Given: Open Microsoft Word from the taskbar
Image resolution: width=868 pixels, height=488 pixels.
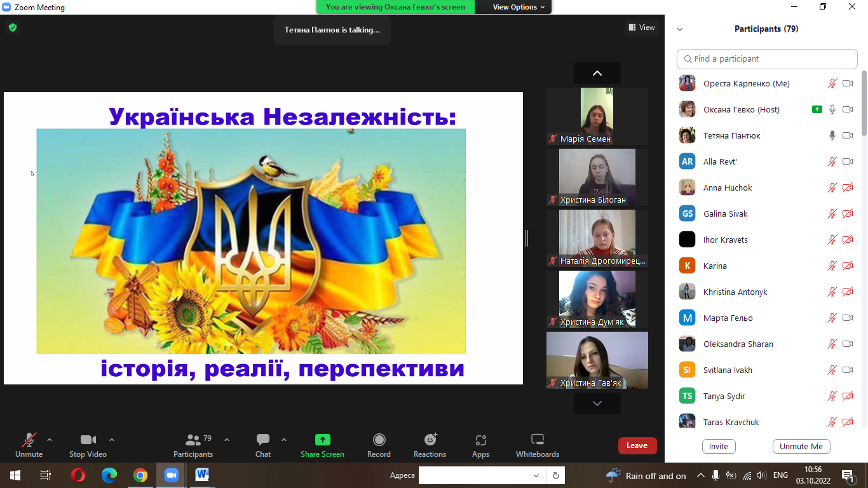Looking at the screenshot, I should (x=203, y=475).
